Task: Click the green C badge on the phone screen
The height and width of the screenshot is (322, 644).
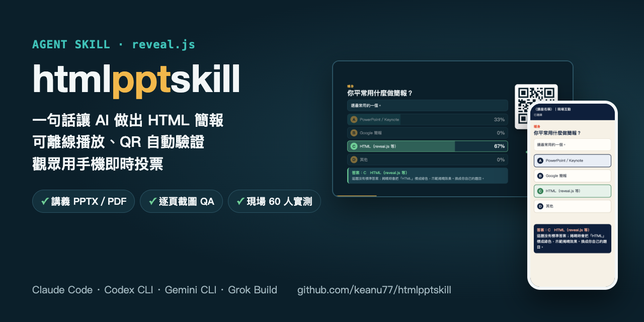Action: [540, 191]
